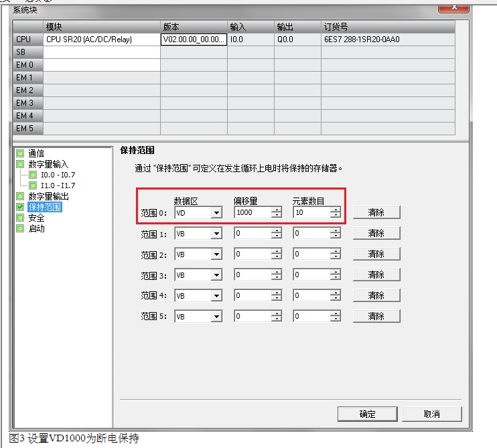
Task: Increase 范围 0 偏移量 with the up arrow
Action: point(277,210)
